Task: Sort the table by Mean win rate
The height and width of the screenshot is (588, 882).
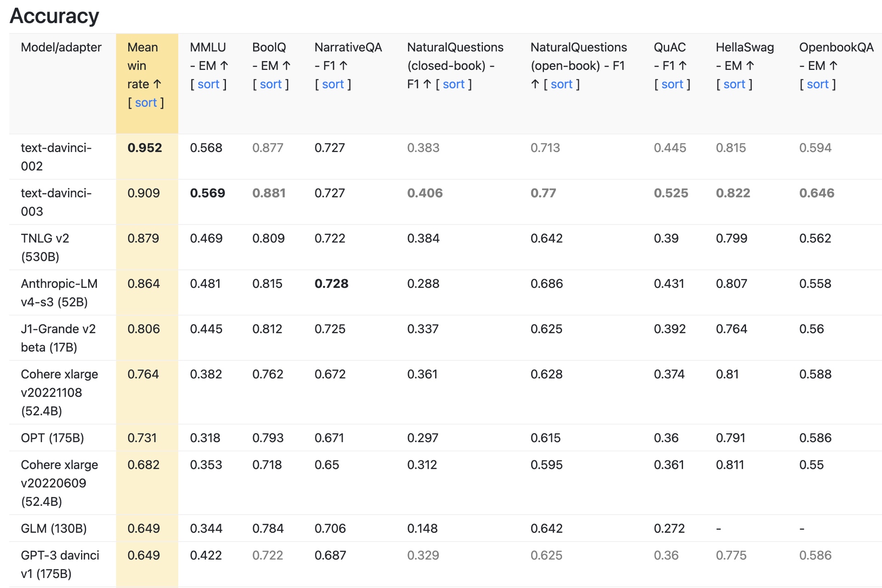Action: click(146, 103)
